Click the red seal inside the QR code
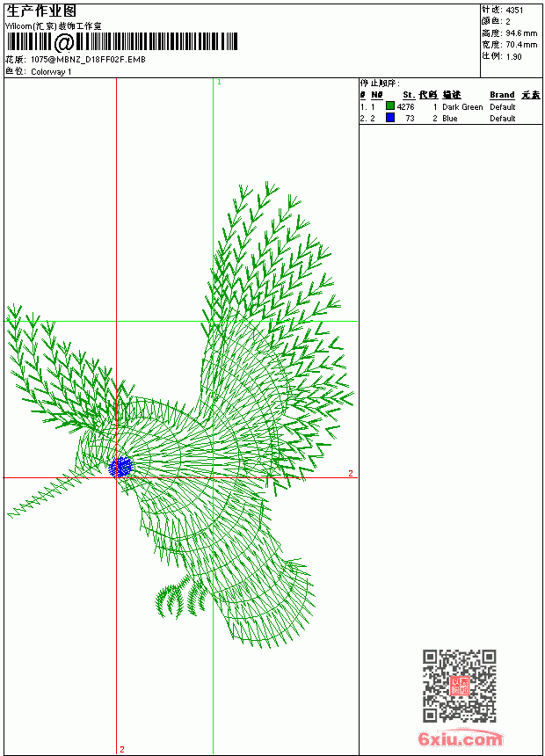Image resolution: width=545 pixels, height=756 pixels. click(460, 686)
